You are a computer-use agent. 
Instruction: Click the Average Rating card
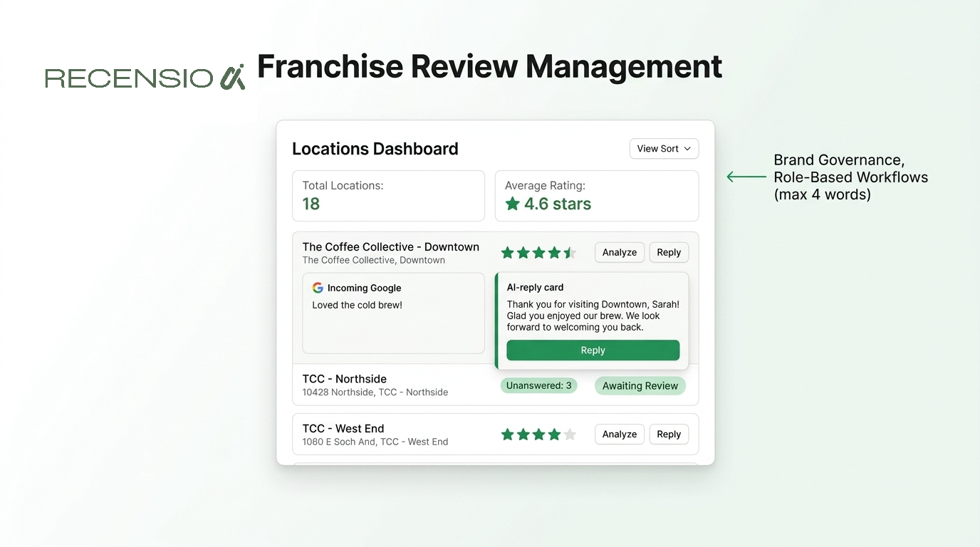click(597, 196)
